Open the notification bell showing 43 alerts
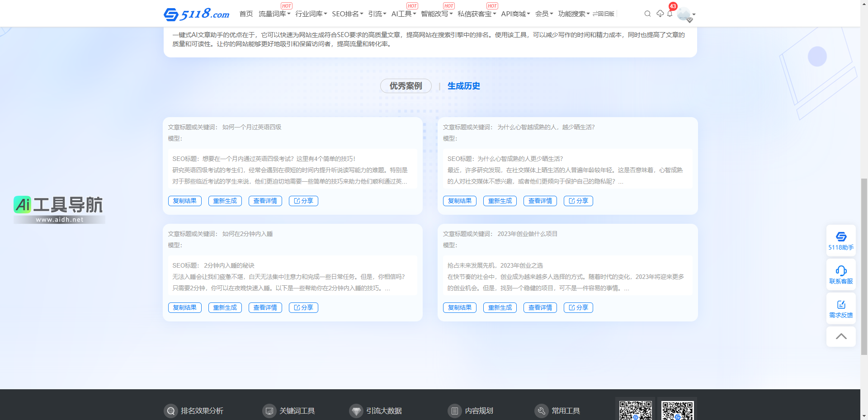Image resolution: width=868 pixels, height=420 pixels. coord(670,14)
